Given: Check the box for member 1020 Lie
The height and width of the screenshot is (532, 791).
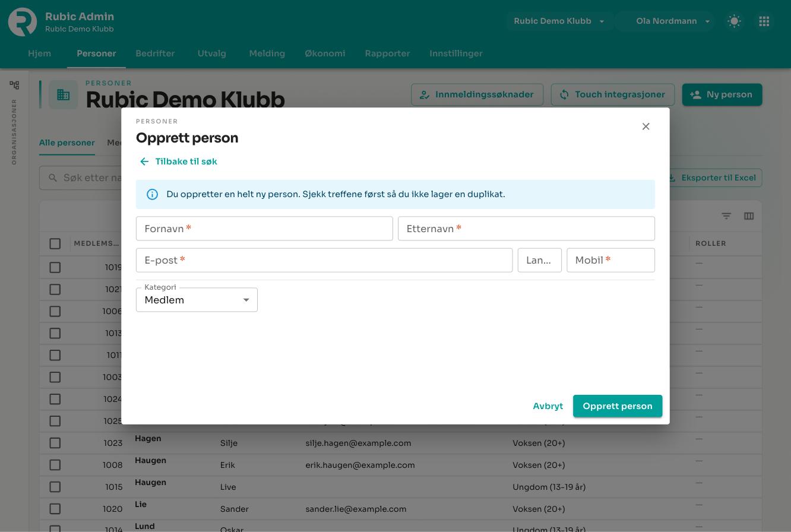Looking at the screenshot, I should tap(55, 509).
